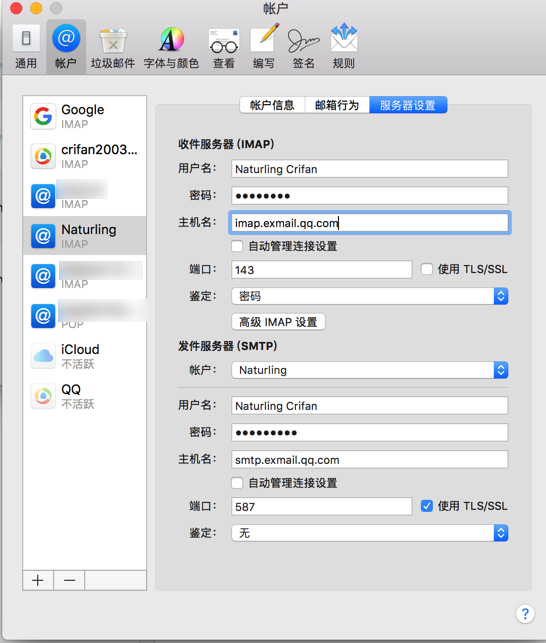This screenshot has width=546, height=643.
Task: Minimize the 帐户 window with yellow button
Action: (36, 8)
